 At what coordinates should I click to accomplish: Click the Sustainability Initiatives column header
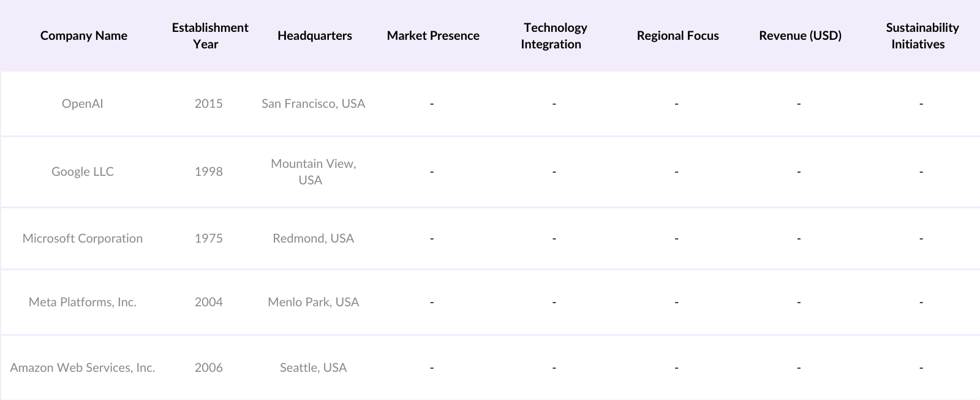[x=921, y=36]
